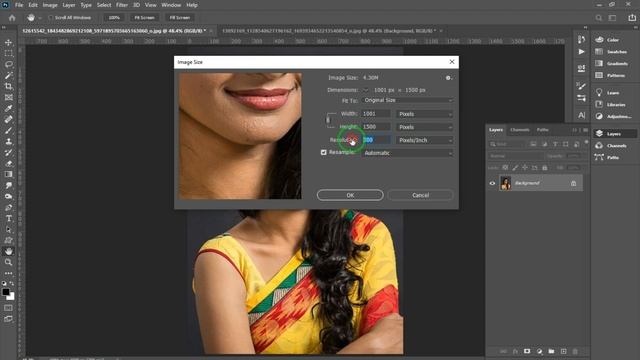Screen dimensions: 640x360
Task: Click the Fit Screen button
Action: pyautogui.click(x=144, y=18)
